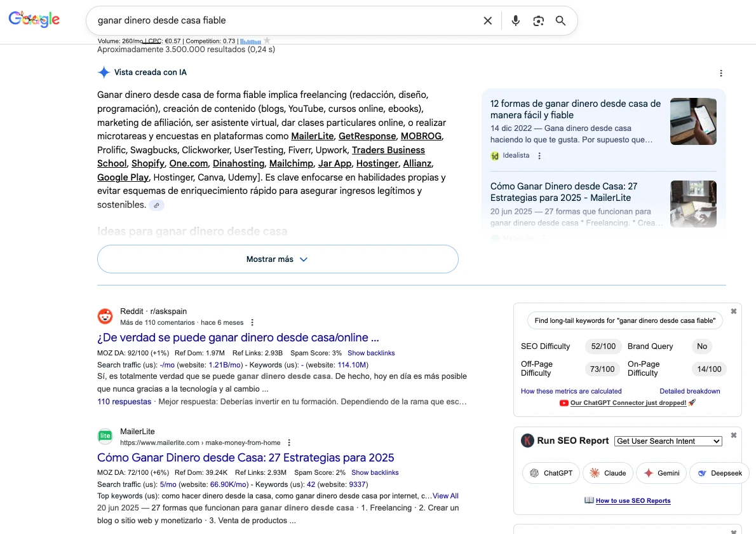Show backlinks for the MailerLite result
Image resolution: width=756 pixels, height=534 pixels.
375,473
